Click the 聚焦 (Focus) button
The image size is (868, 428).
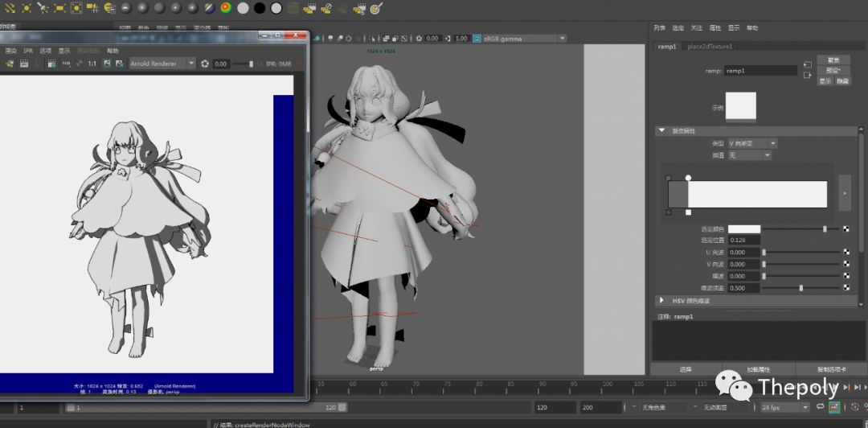pyautogui.click(x=833, y=60)
